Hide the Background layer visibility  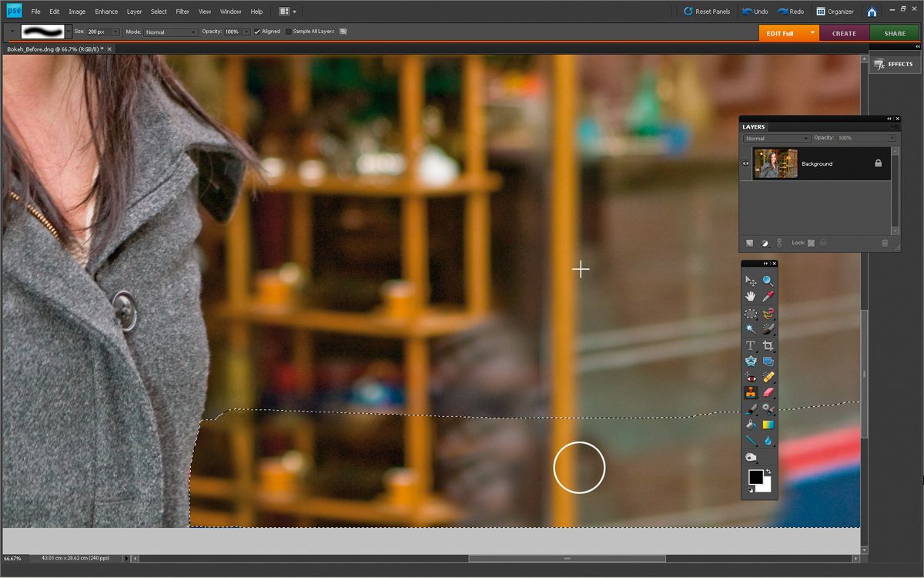[x=745, y=163]
